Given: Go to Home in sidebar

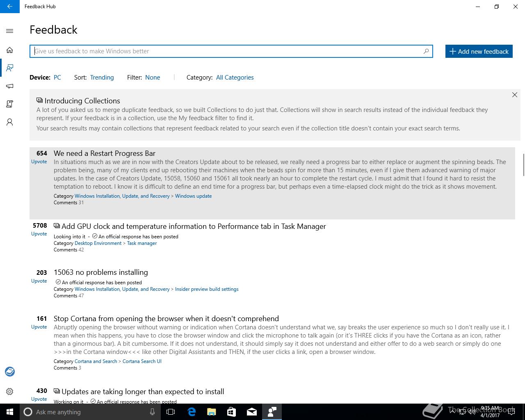Looking at the screenshot, I should 10,50.
